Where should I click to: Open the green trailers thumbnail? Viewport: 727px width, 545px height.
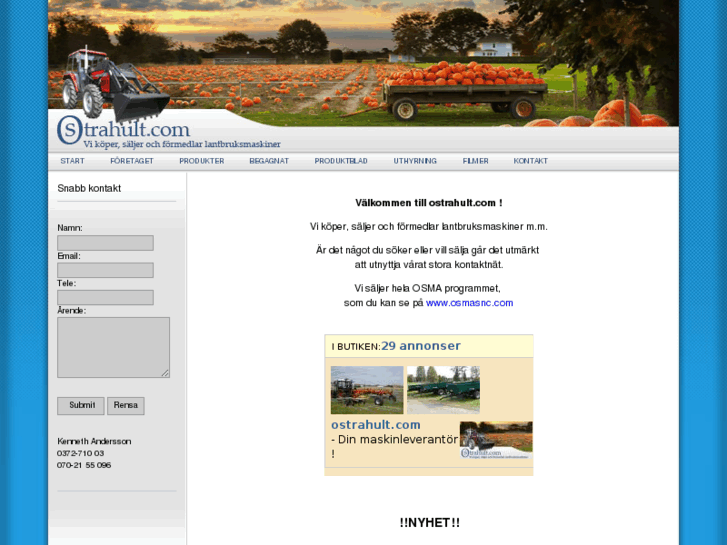tap(443, 390)
